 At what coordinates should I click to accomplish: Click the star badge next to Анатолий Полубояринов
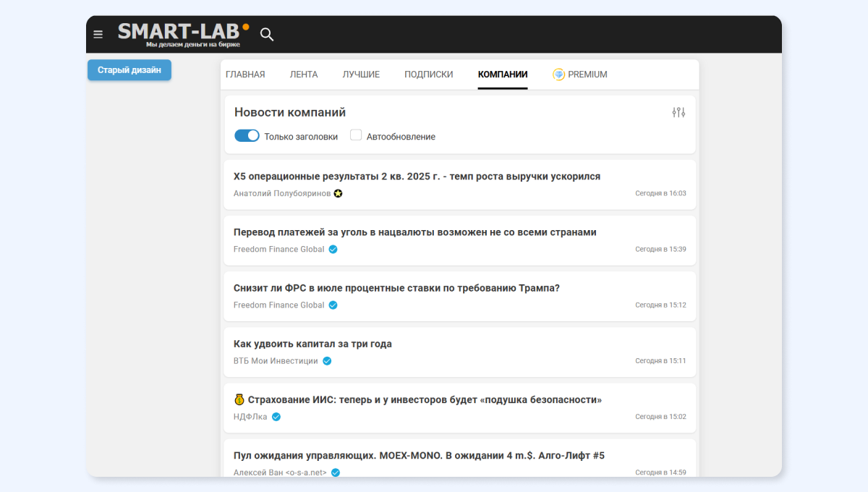click(x=338, y=193)
